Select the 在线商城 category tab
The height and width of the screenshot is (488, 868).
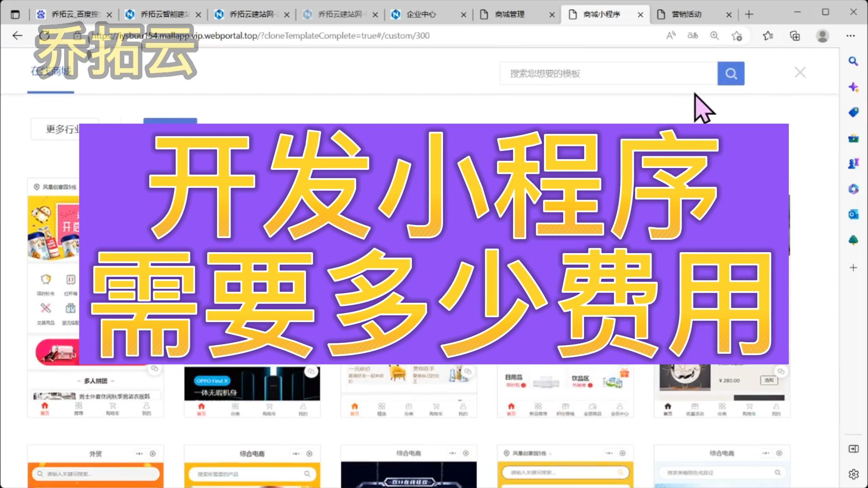[51, 71]
